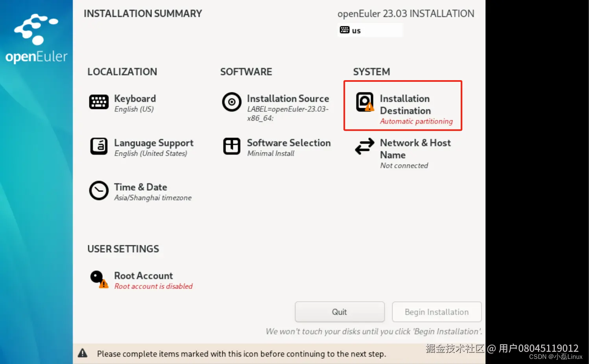Click the Root Account key icon
The width and height of the screenshot is (589, 364).
pos(99,279)
